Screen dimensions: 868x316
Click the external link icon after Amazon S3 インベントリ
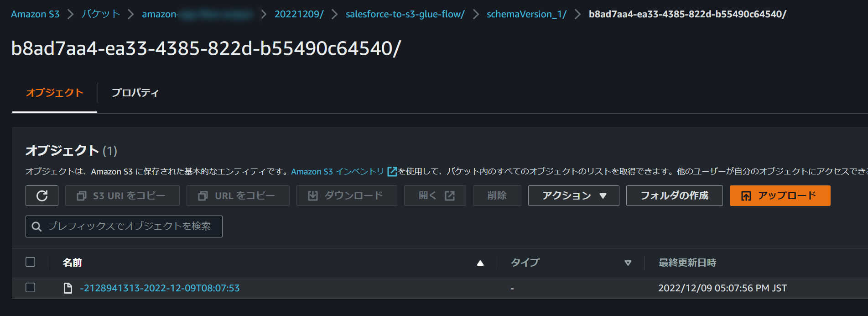[x=392, y=171]
